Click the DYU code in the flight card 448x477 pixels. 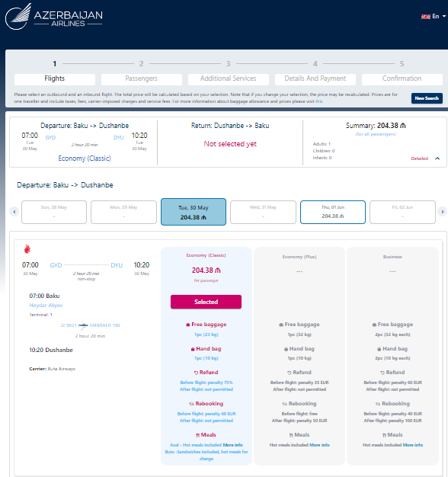coord(117,265)
